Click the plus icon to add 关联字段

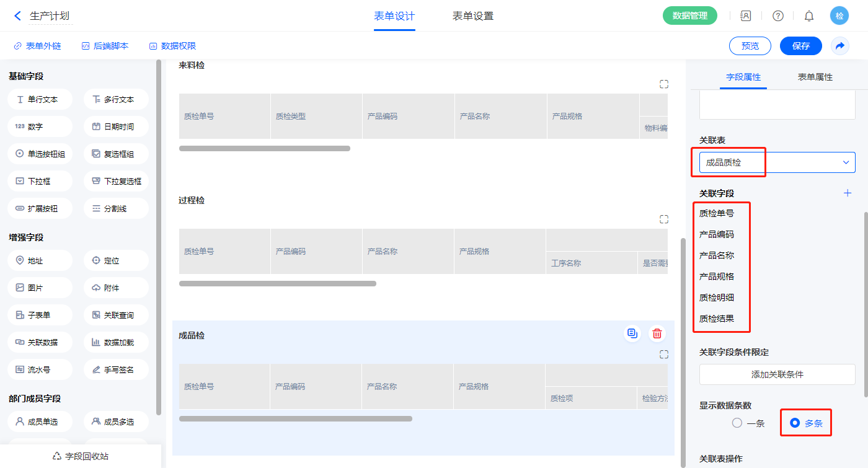[x=848, y=193]
